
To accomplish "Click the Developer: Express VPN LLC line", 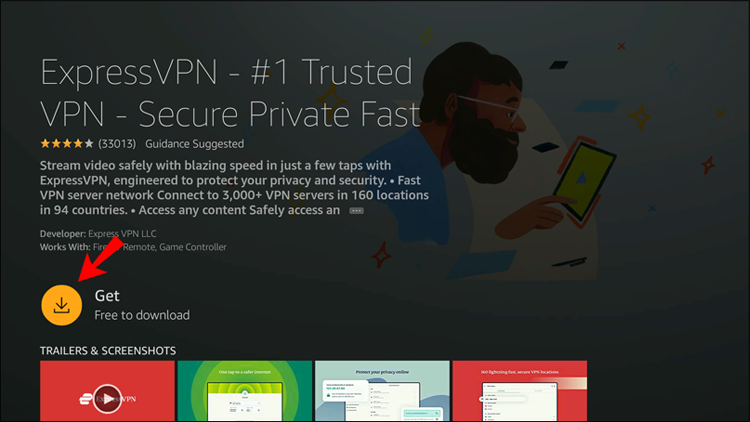I will click(x=98, y=233).
